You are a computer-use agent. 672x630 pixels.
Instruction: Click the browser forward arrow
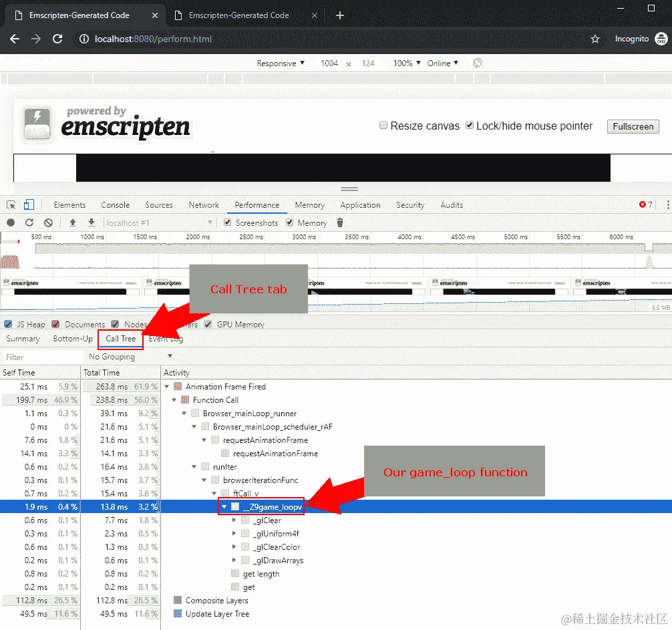tap(36, 39)
